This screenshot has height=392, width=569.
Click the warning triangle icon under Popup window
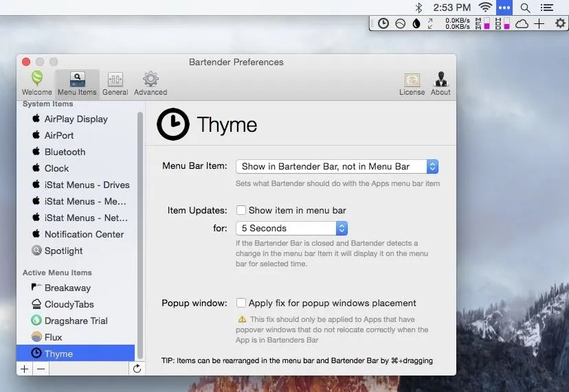[x=242, y=319]
